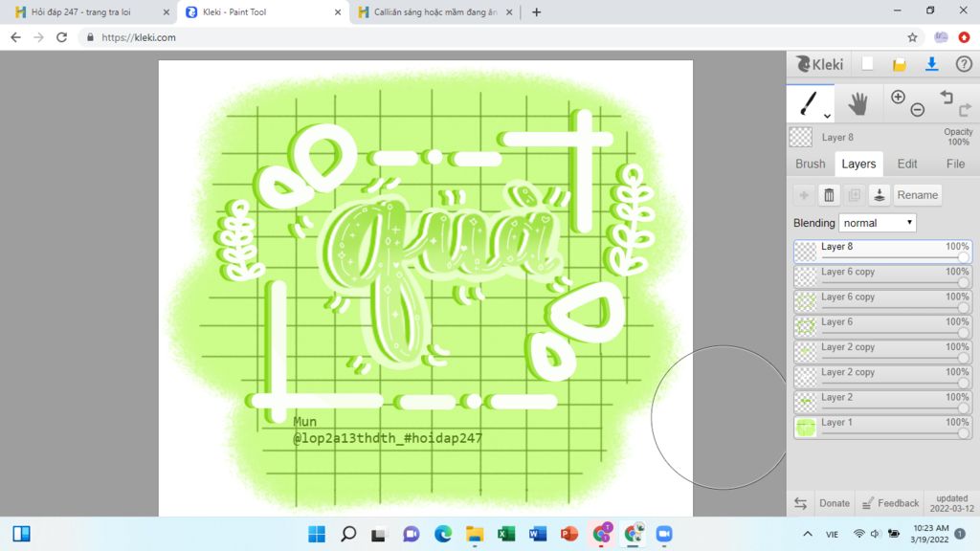Merge the layer down with the merge icon
This screenshot has width=980, height=551.
[879, 195]
